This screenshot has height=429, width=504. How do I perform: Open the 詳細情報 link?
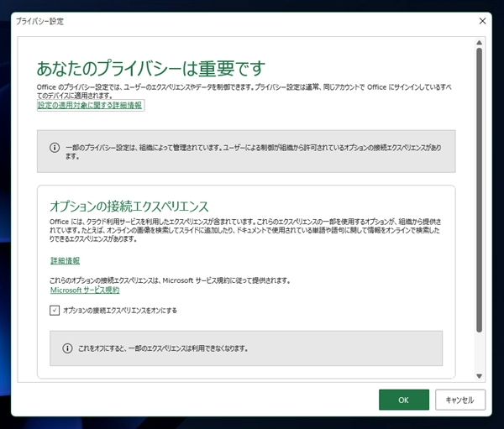[65, 260]
